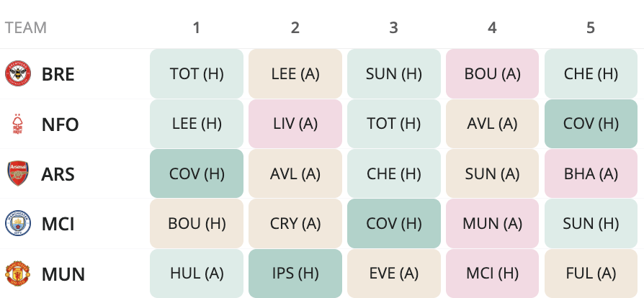644x298 pixels.
Task: Open Arsenal's COV (H) fixture cell
Action: click(x=197, y=173)
